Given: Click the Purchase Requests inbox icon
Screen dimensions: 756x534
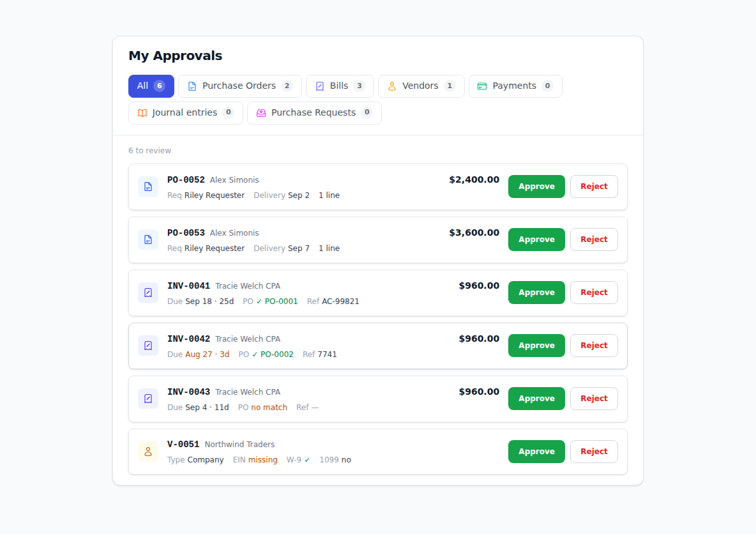Looking at the screenshot, I should [261, 113].
